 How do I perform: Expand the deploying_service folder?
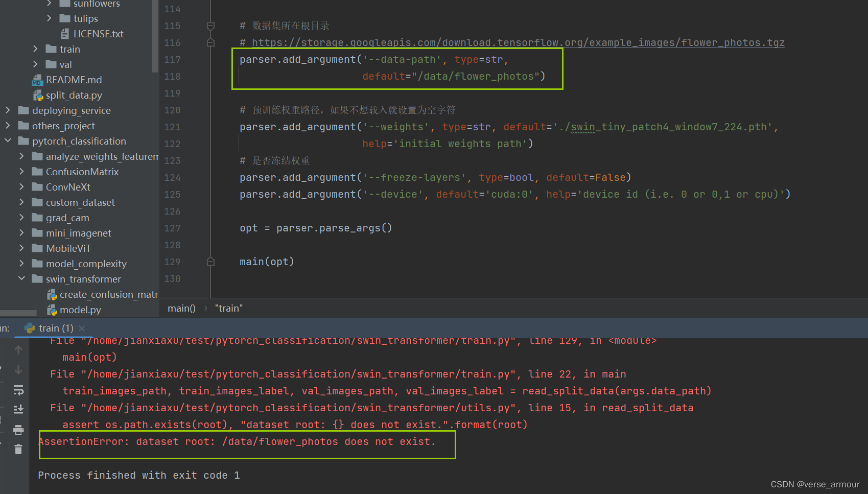tap(8, 110)
